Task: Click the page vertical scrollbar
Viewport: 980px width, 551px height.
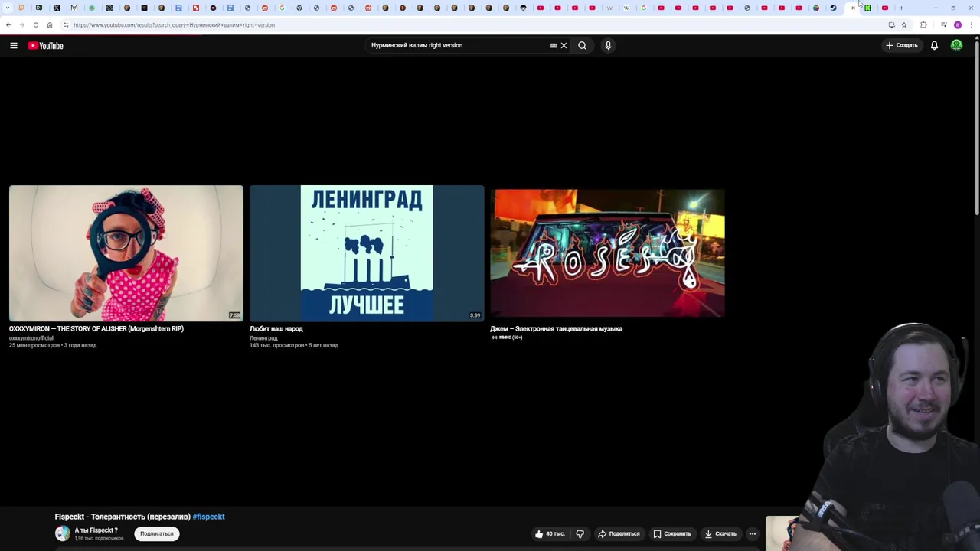Action: point(977,126)
